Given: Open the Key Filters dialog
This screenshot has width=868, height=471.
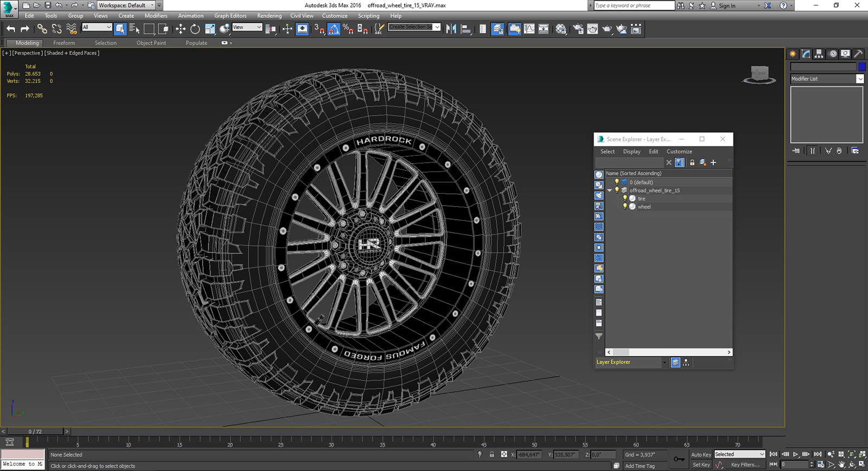Looking at the screenshot, I should (745, 464).
